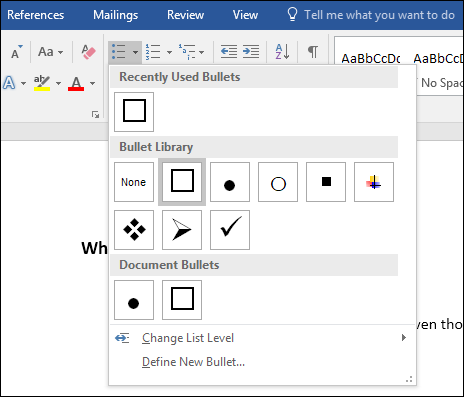Switch to the Mailings ribbon tab

(x=115, y=15)
